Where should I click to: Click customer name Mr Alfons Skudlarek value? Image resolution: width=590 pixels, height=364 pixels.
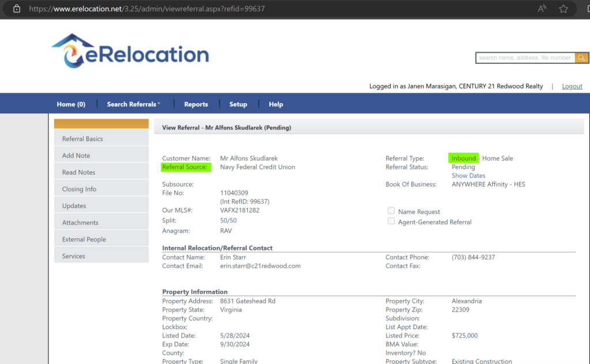[x=249, y=158]
